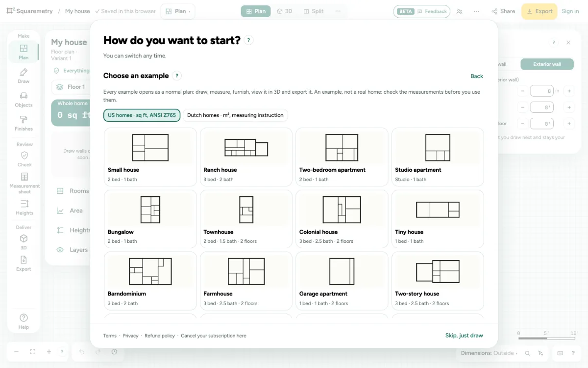Click help icon beside 'Choose an example'

177,76
